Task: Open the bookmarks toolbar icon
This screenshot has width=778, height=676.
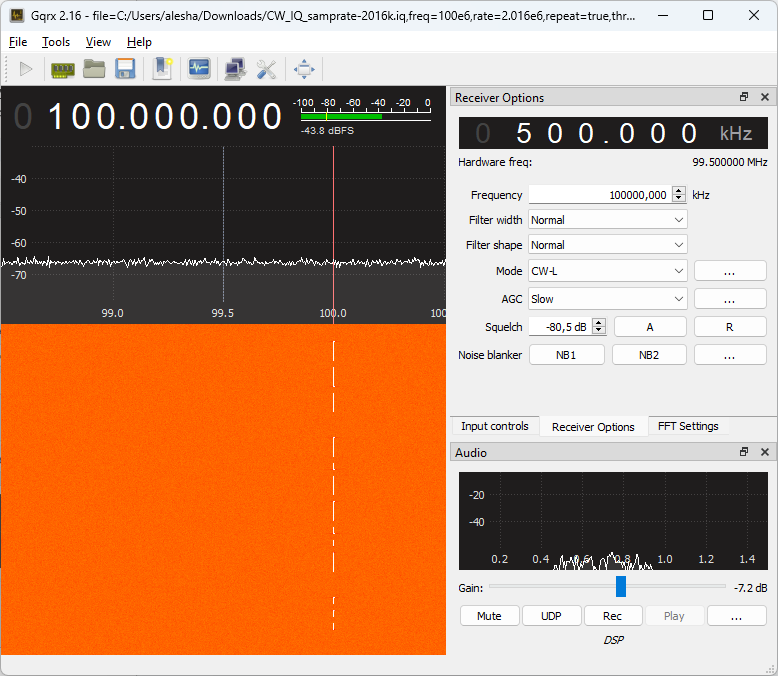Action: pyautogui.click(x=162, y=69)
